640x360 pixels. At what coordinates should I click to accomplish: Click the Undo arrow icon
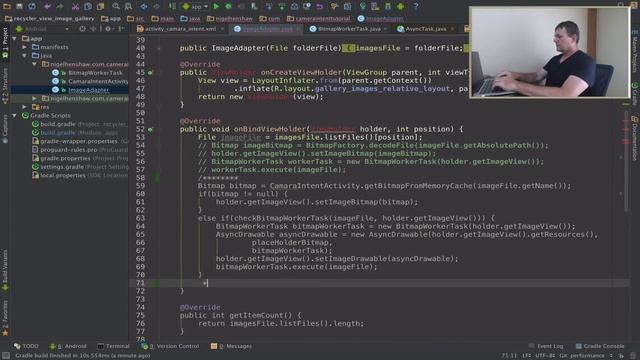pos(47,6)
